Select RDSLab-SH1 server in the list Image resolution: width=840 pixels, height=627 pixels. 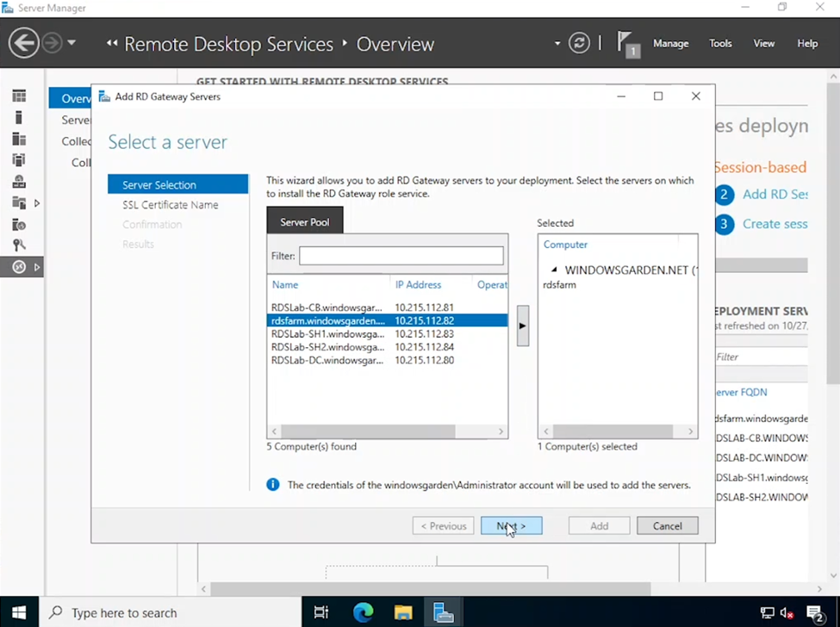[327, 333]
